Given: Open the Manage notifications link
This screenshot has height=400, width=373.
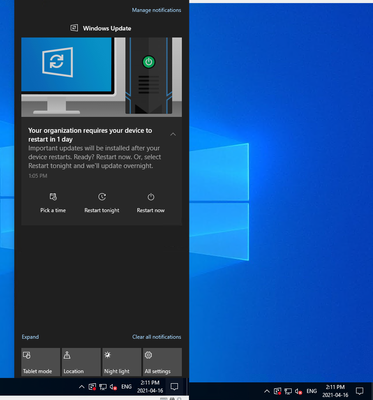Looking at the screenshot, I should (x=156, y=10).
